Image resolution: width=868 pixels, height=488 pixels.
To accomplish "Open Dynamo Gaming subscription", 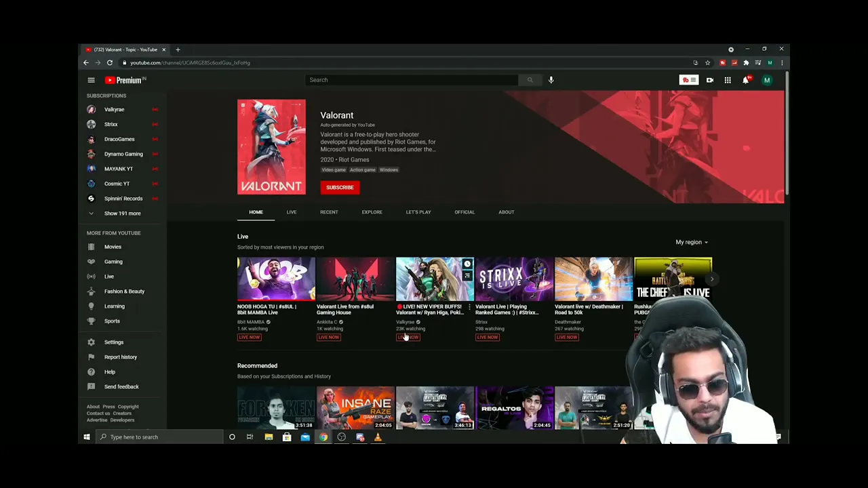I will tap(122, 154).
